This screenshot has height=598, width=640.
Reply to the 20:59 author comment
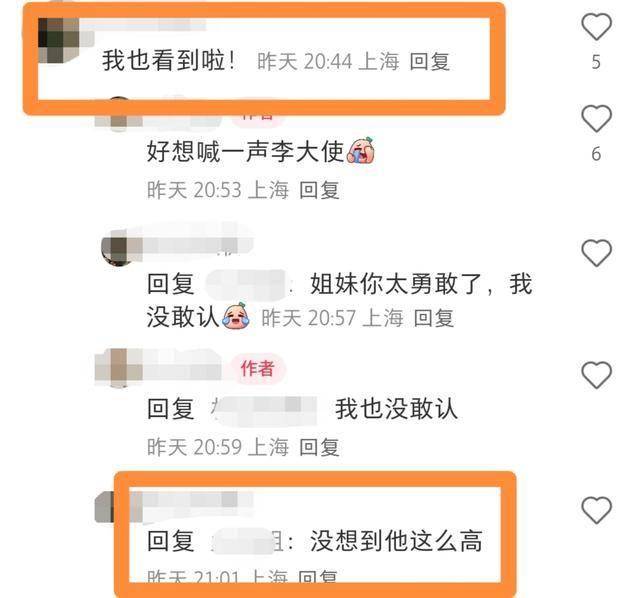point(319,447)
